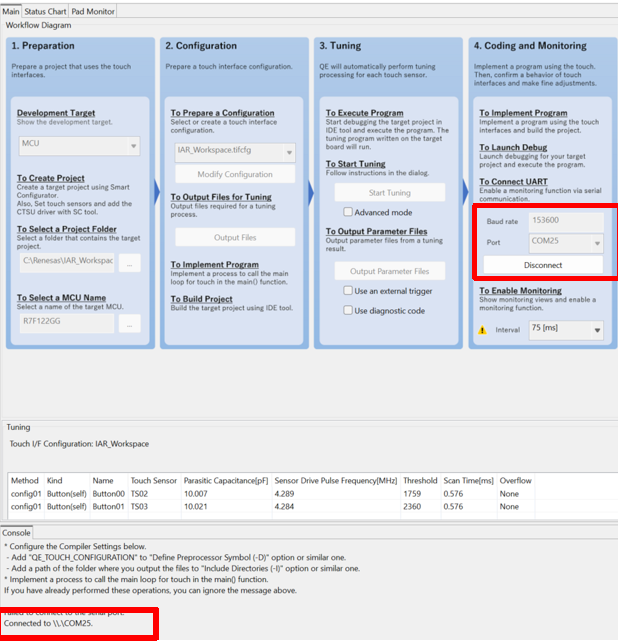Open MCU name picker ellipsis button
The width and height of the screenshot is (618, 642).
(130, 322)
